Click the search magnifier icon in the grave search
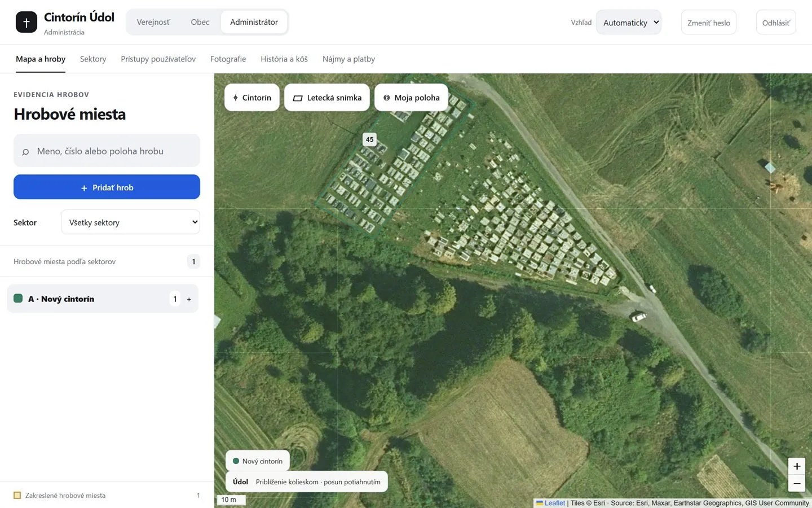 25,151
